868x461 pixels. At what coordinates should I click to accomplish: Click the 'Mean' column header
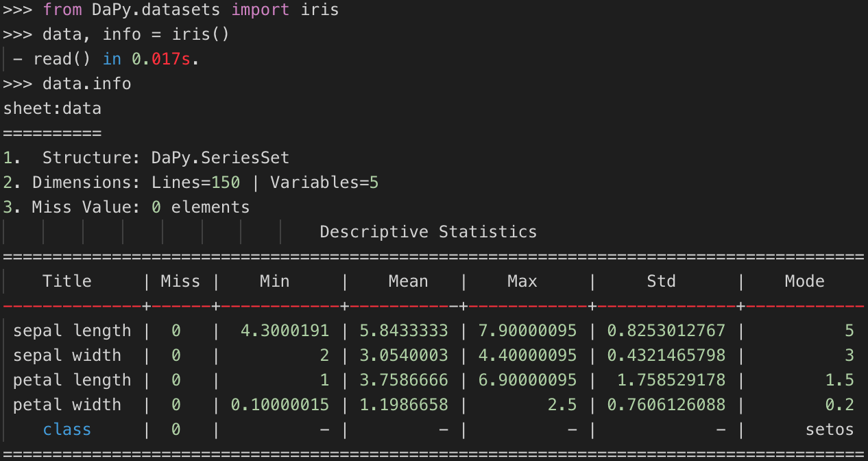(x=409, y=281)
